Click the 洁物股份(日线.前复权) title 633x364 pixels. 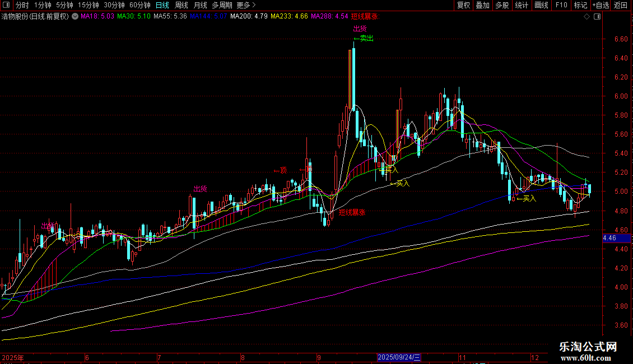(x=35, y=17)
